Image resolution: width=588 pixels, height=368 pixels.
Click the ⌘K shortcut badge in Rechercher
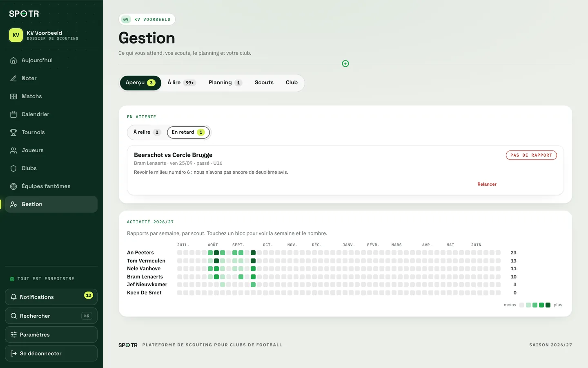point(87,316)
